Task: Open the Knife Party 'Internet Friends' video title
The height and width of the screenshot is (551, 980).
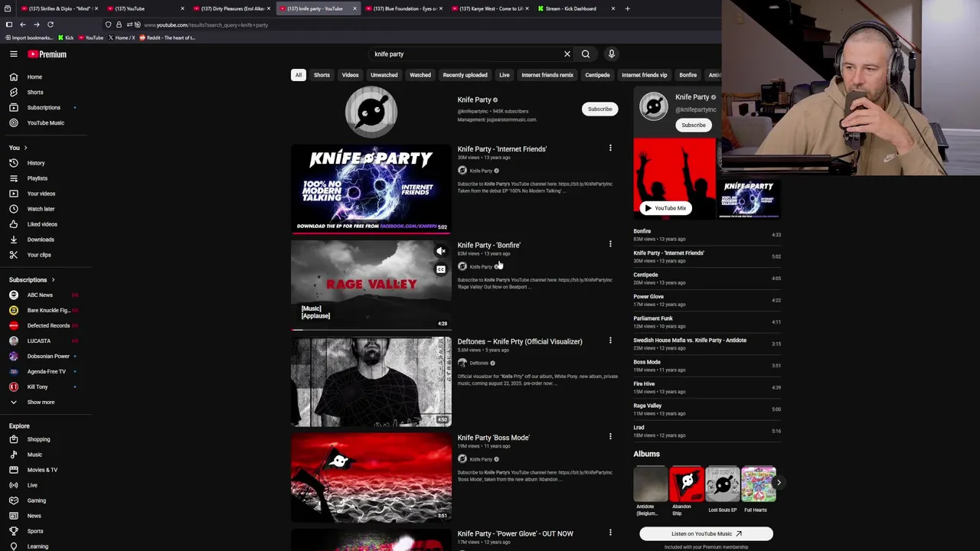Action: [502, 149]
